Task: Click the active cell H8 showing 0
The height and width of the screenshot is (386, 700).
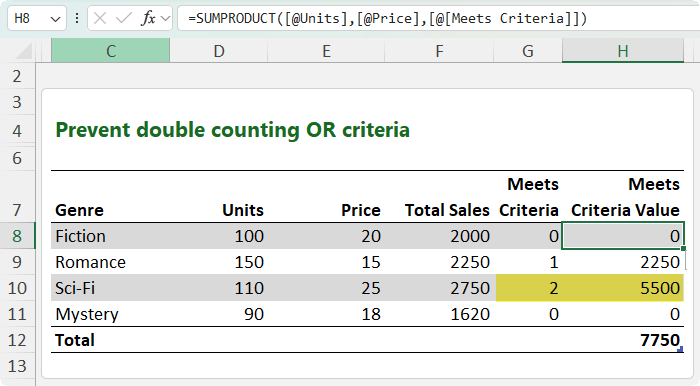Action: tap(622, 236)
